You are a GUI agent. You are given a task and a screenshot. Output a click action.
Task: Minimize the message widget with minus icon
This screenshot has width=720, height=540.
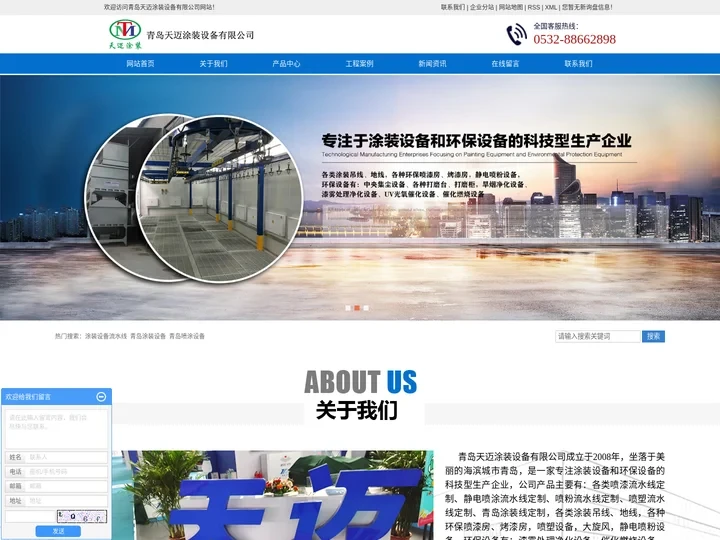[x=101, y=397]
